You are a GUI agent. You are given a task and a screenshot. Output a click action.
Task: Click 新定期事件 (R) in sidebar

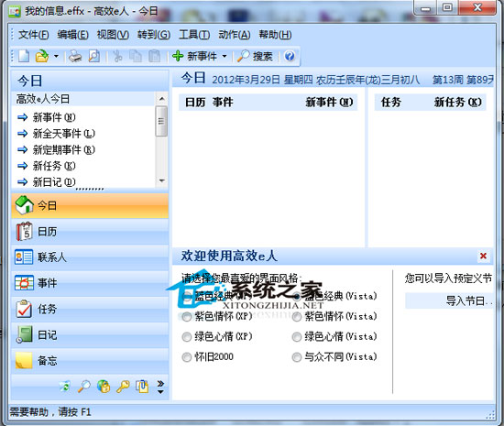(63, 149)
